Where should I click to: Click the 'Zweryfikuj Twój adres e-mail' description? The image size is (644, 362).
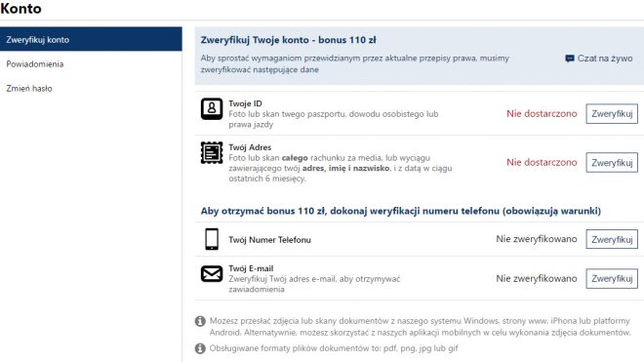pyautogui.click(x=314, y=284)
